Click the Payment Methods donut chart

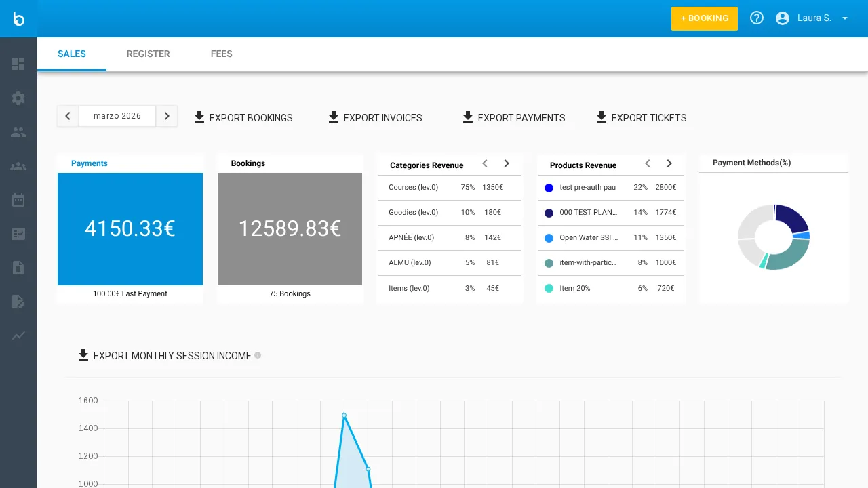tap(774, 237)
